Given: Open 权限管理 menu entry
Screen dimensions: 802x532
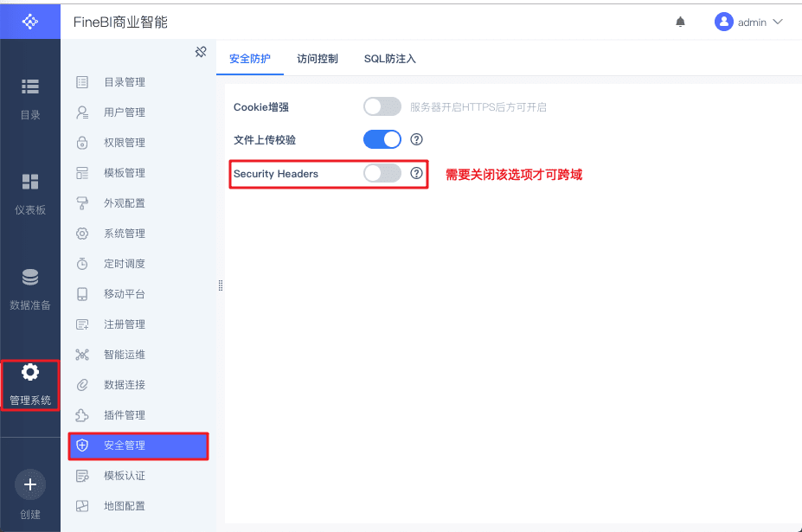Looking at the screenshot, I should point(125,142).
